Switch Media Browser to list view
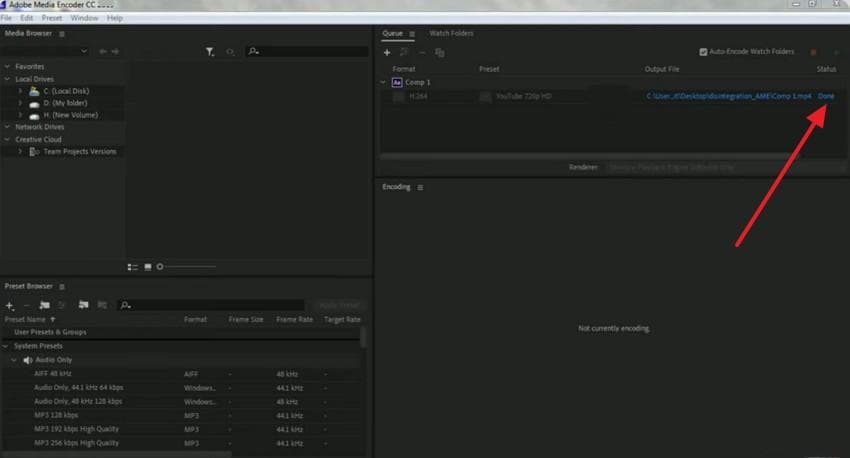 pos(132,267)
